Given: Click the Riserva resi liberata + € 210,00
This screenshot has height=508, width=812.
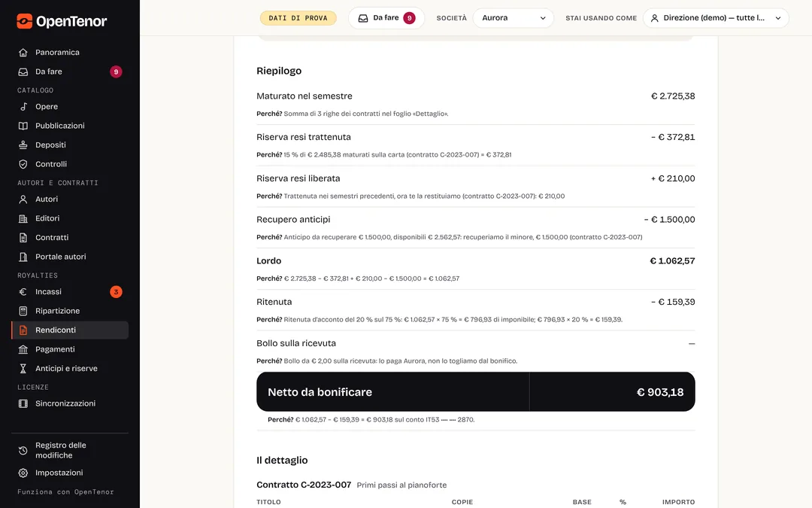Looking at the screenshot, I should (673, 178).
